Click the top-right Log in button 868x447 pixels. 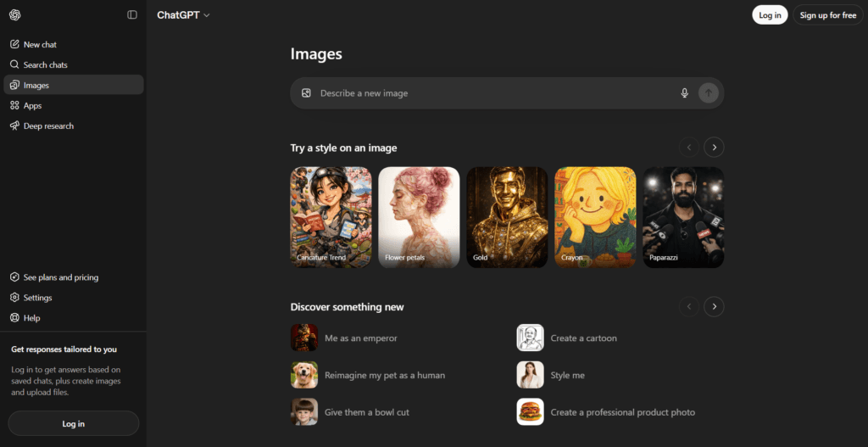point(770,15)
